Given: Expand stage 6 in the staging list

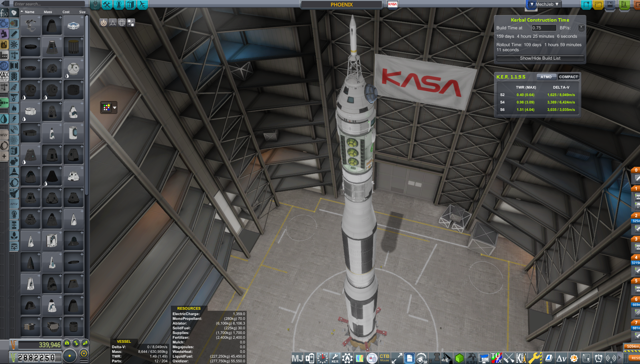Looking at the screenshot, I should (x=636, y=299).
